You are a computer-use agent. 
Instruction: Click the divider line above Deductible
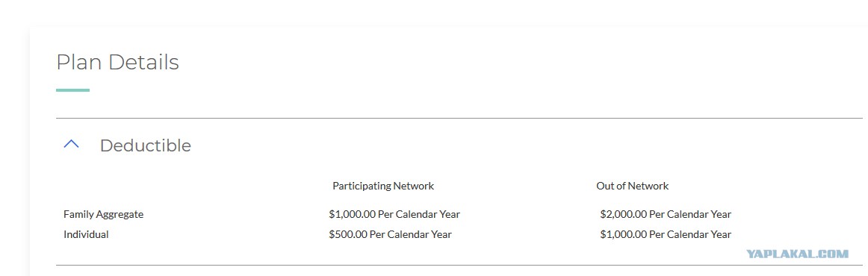tap(459, 119)
